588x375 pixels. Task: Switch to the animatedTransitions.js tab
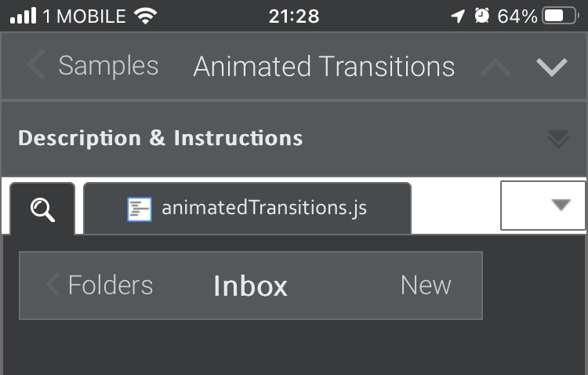click(247, 209)
